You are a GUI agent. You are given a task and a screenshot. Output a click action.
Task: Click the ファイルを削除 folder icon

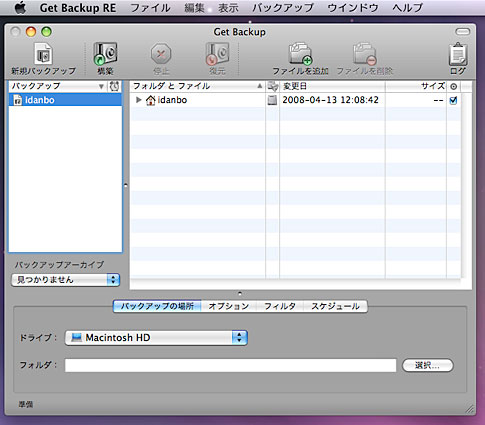coord(365,53)
